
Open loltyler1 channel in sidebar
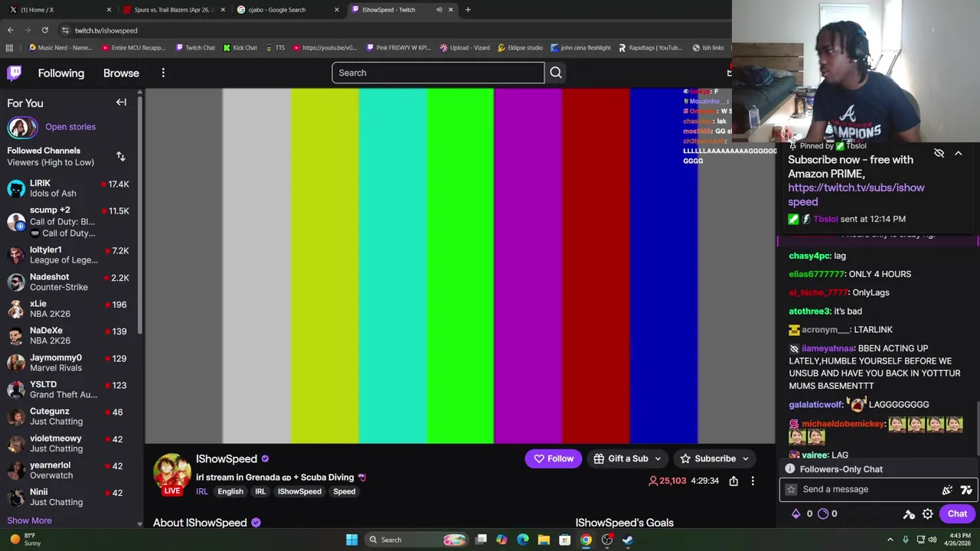[69, 255]
